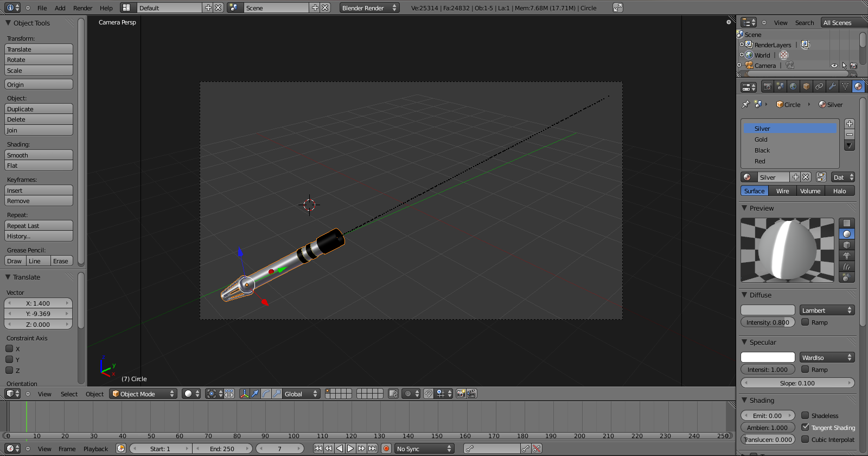This screenshot has width=868, height=456.
Task: Collapse the Preview panel
Action: (745, 208)
